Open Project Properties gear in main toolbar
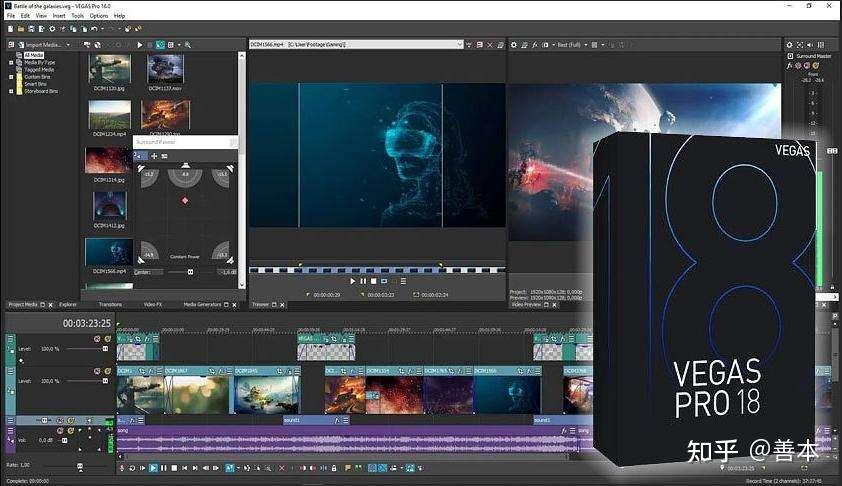Viewport: 842px width, 486px height. pos(52,28)
